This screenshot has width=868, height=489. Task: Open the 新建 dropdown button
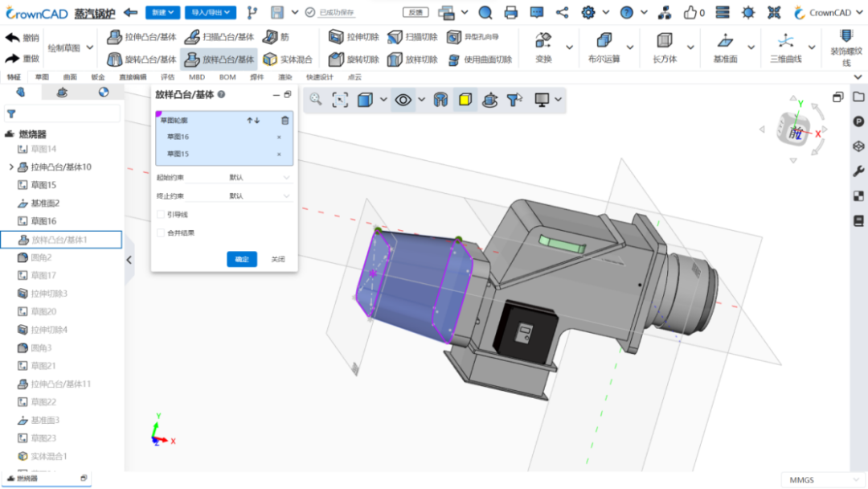pos(162,12)
